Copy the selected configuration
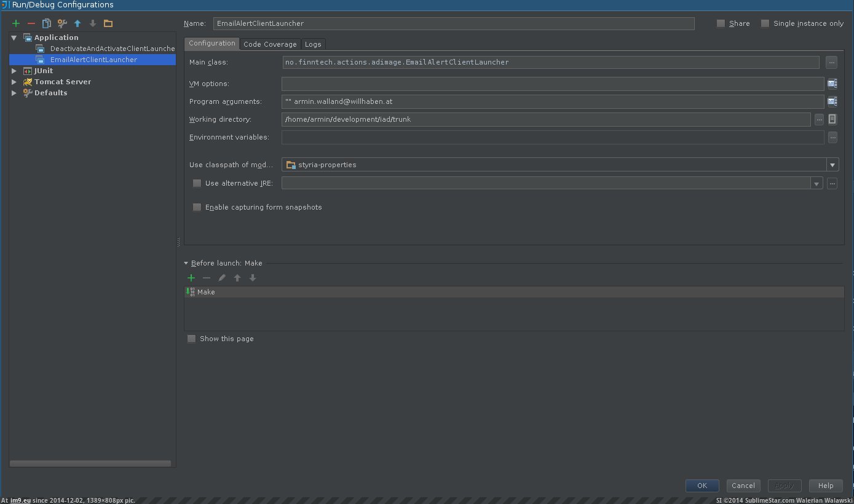The height and width of the screenshot is (504, 854). click(x=47, y=23)
